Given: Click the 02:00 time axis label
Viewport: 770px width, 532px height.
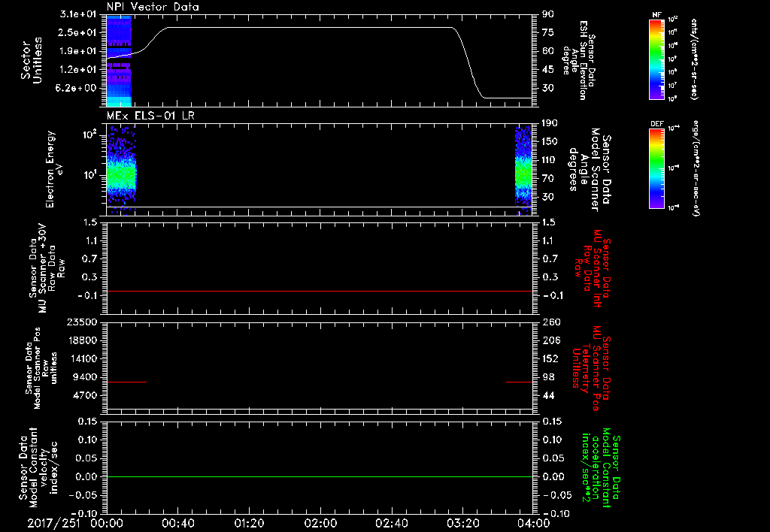Looking at the screenshot, I should click(x=320, y=523).
